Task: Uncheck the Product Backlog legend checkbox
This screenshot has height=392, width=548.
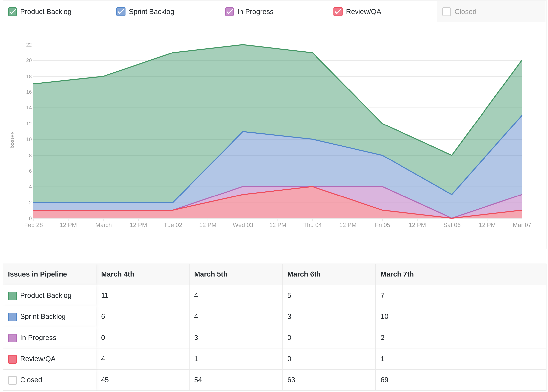Action: coord(12,12)
